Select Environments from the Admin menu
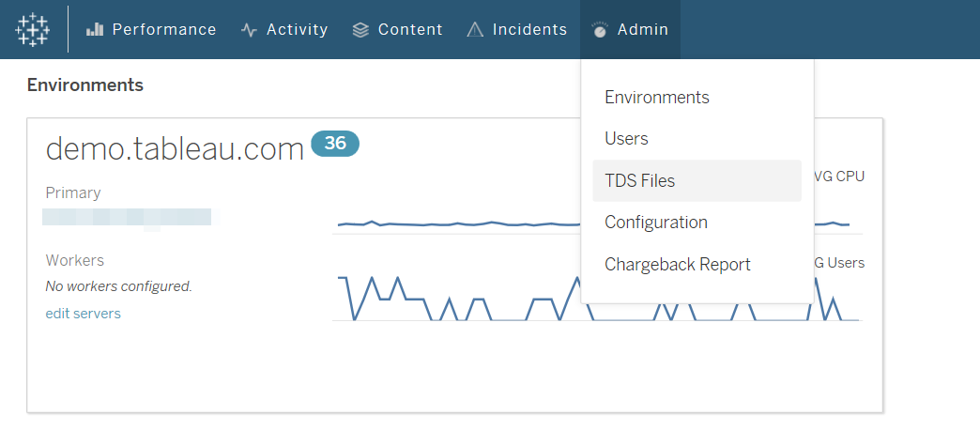Screen dimensions: 980x446 click(697, 98)
